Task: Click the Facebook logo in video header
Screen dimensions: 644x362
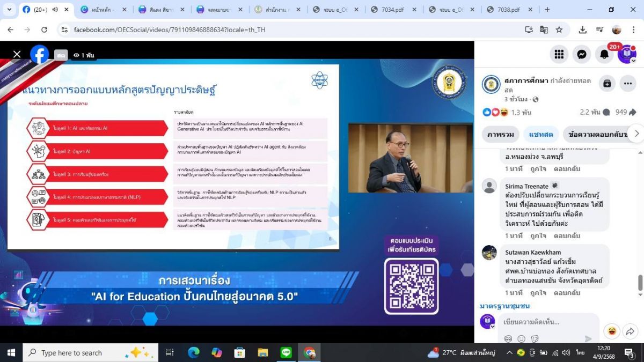Action: pyautogui.click(x=39, y=54)
